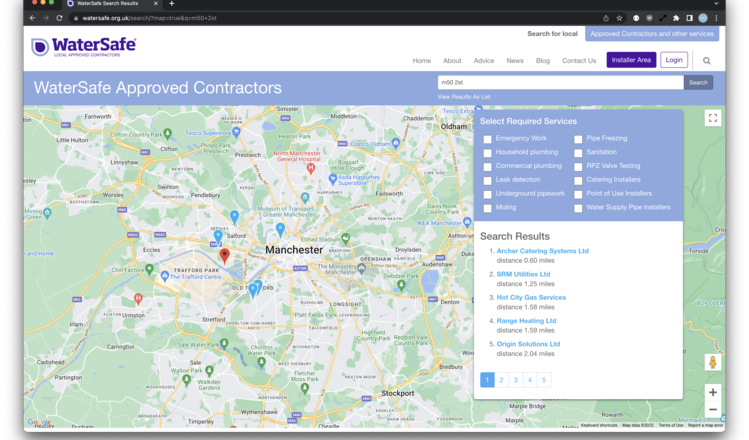Enable the Emergency Work checkbox
The height and width of the screenshot is (440, 749).
click(488, 139)
